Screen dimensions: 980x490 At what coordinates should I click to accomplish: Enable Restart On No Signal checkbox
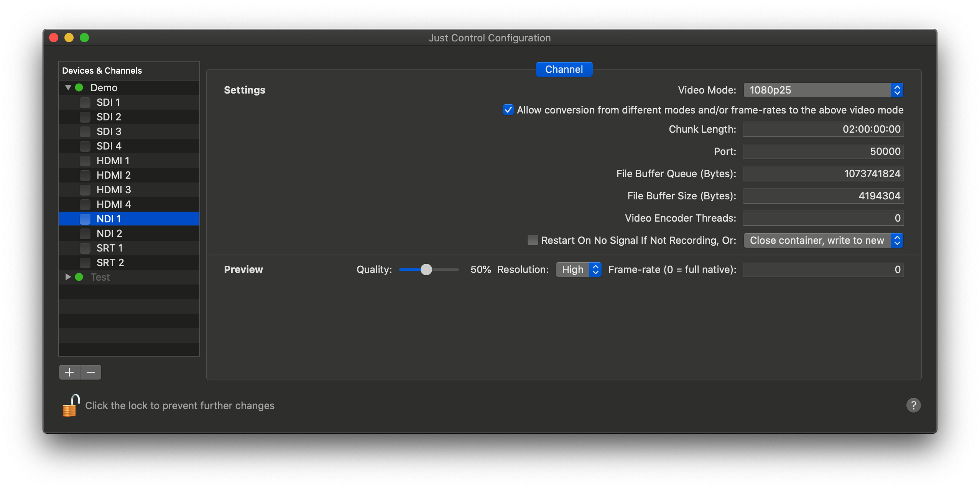(533, 240)
